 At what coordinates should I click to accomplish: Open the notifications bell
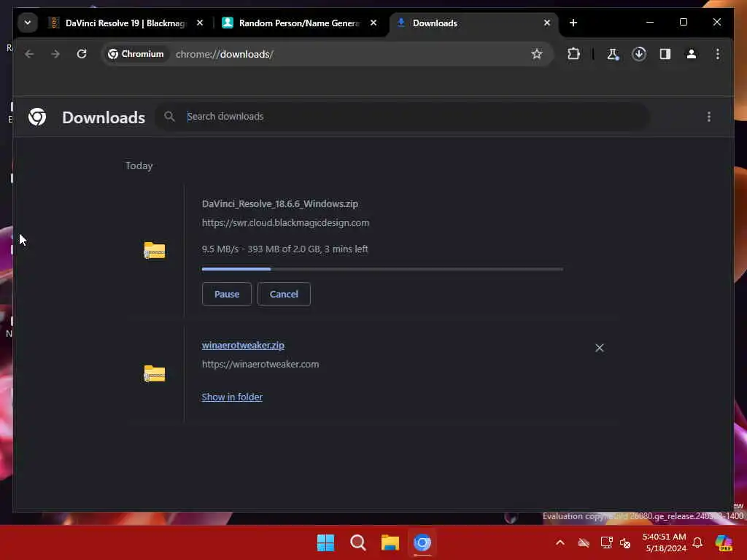point(697,542)
